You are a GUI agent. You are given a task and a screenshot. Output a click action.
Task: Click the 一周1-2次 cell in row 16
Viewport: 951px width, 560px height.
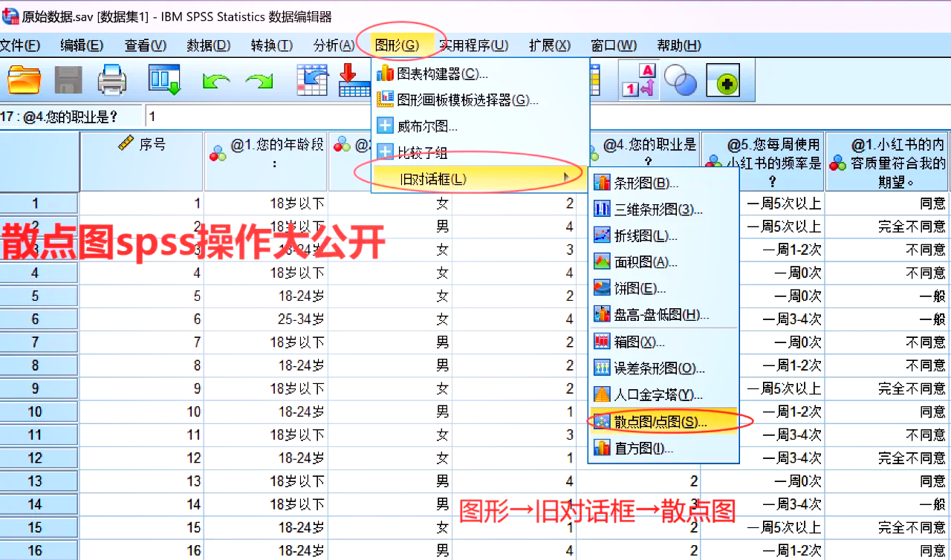[x=763, y=550]
